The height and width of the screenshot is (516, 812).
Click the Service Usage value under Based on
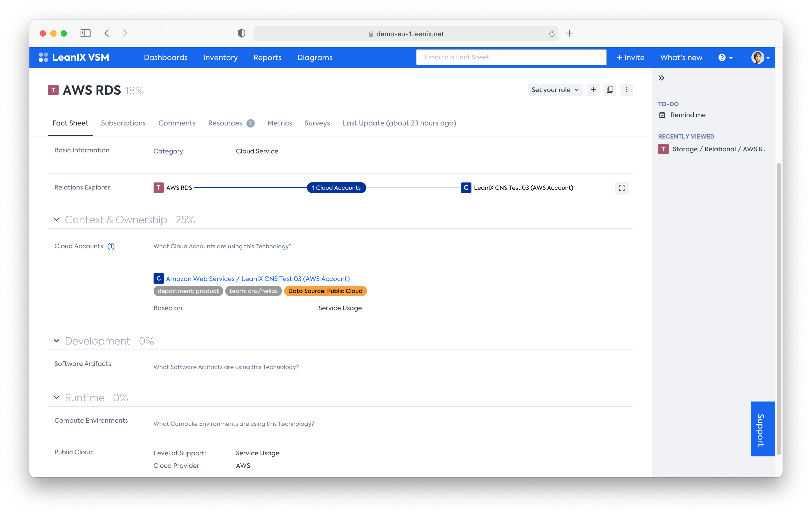point(340,308)
